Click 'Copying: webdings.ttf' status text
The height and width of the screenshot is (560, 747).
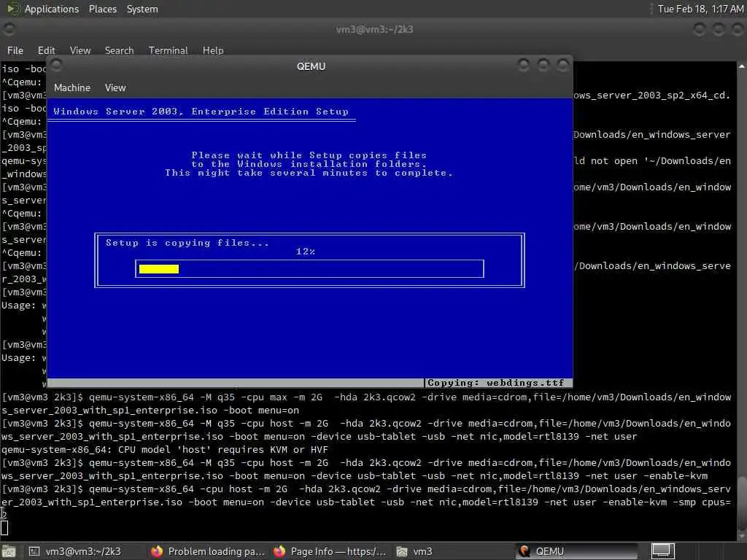(x=496, y=383)
